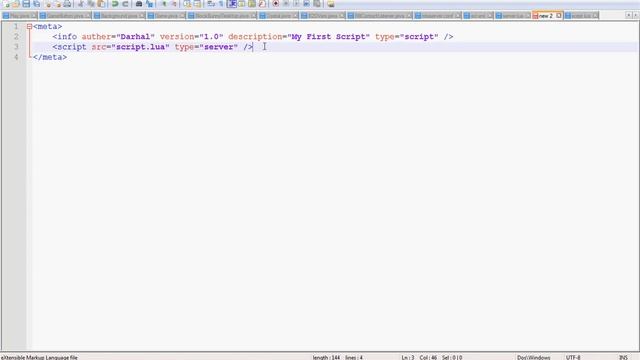Click "length : 144" in status bar
The image size is (640, 360).
tap(326, 357)
